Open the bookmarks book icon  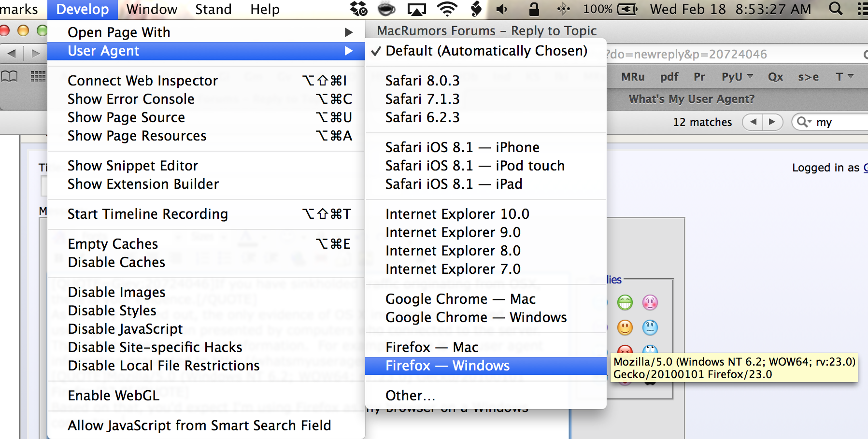(x=10, y=76)
